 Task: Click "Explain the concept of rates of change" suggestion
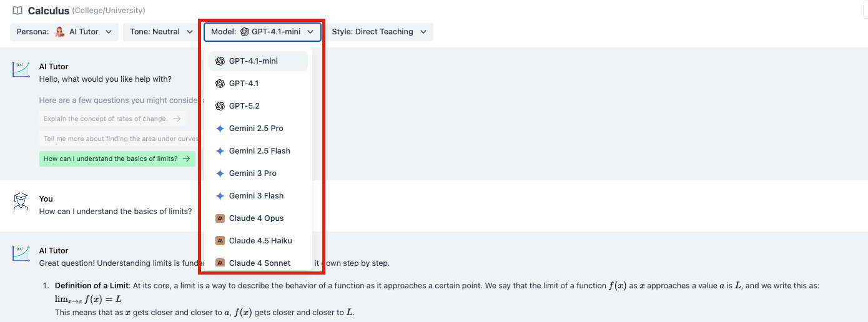(x=112, y=119)
